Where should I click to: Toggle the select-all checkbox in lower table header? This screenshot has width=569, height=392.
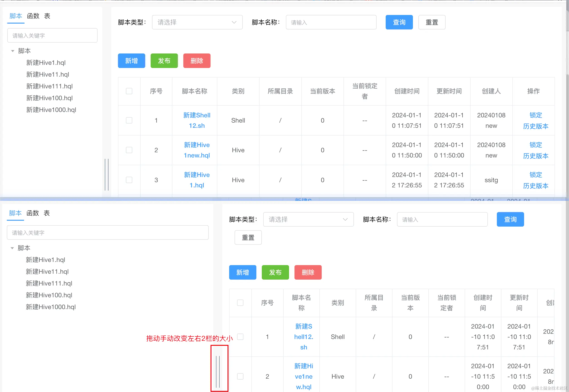(x=240, y=302)
